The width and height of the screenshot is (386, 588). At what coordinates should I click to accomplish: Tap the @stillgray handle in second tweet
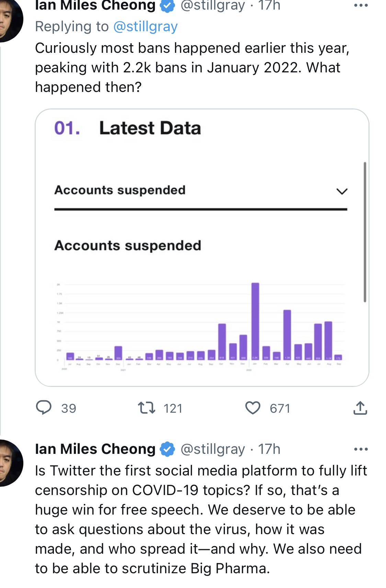(213, 449)
